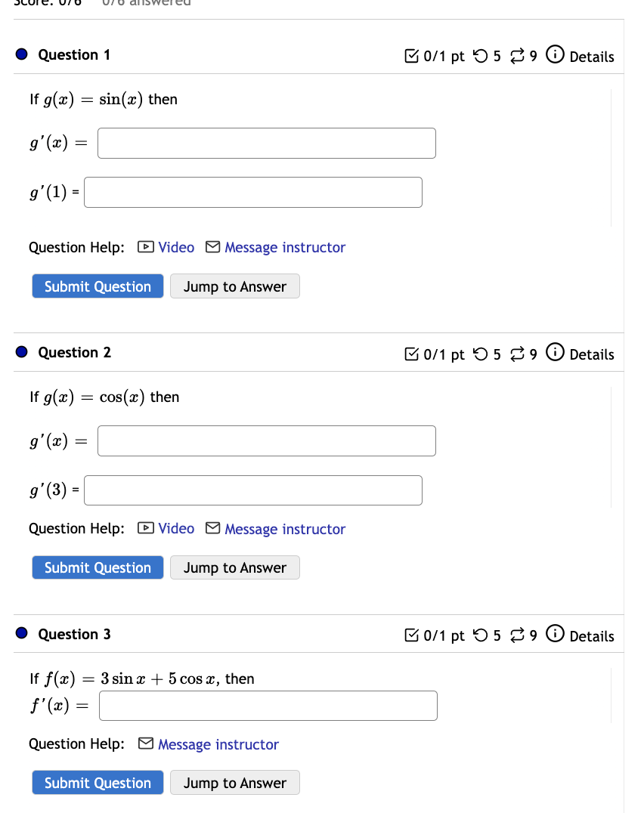
Task: Click the info icon next to Question 1 Details
Action: [556, 54]
